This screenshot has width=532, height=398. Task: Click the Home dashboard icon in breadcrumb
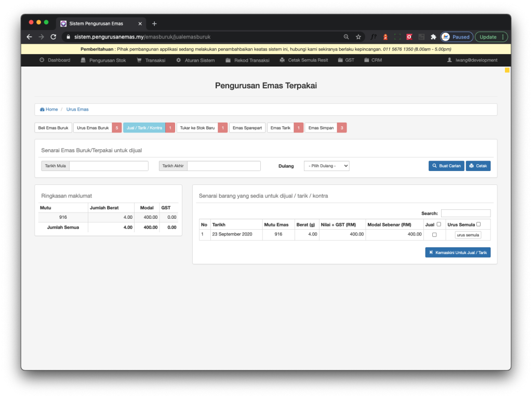(42, 110)
